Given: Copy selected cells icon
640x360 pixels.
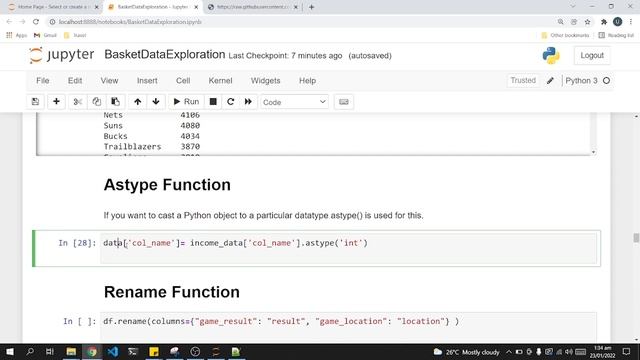Looking at the screenshot, I should point(96,102).
